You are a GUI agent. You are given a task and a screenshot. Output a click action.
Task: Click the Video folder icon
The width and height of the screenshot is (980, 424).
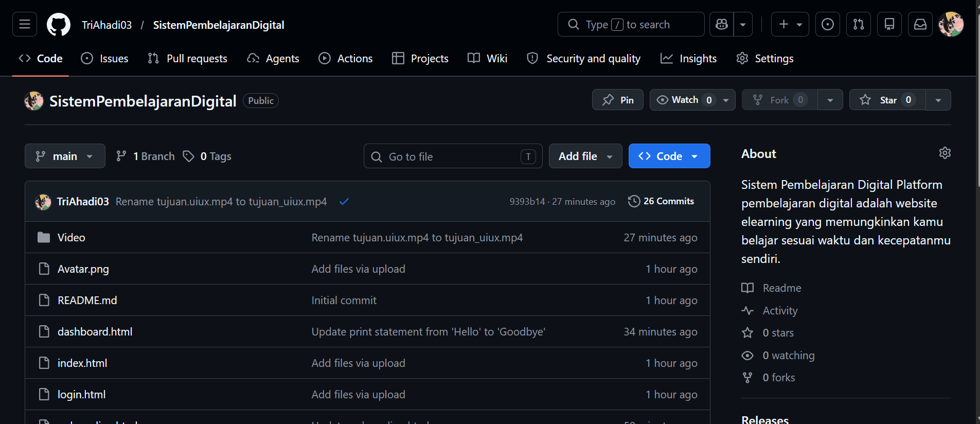(x=44, y=237)
